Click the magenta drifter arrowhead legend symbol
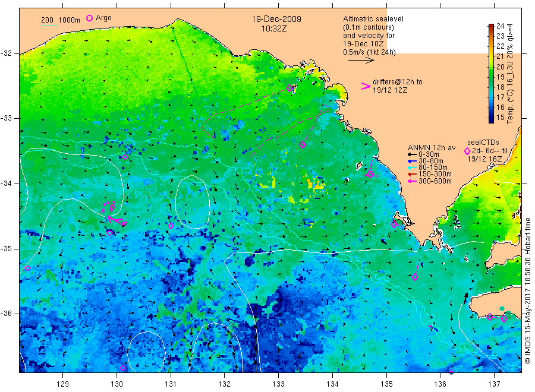The width and height of the screenshot is (535, 392). pyautogui.click(x=366, y=86)
